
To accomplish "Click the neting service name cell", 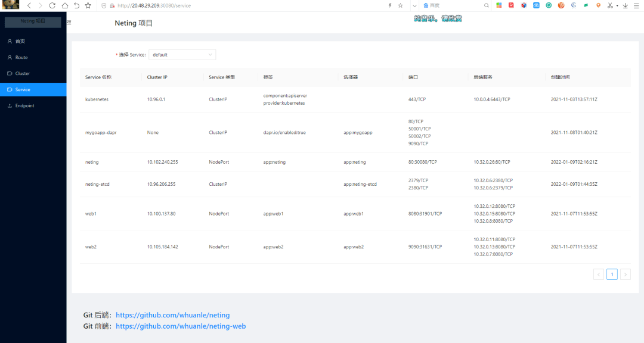I will [92, 162].
